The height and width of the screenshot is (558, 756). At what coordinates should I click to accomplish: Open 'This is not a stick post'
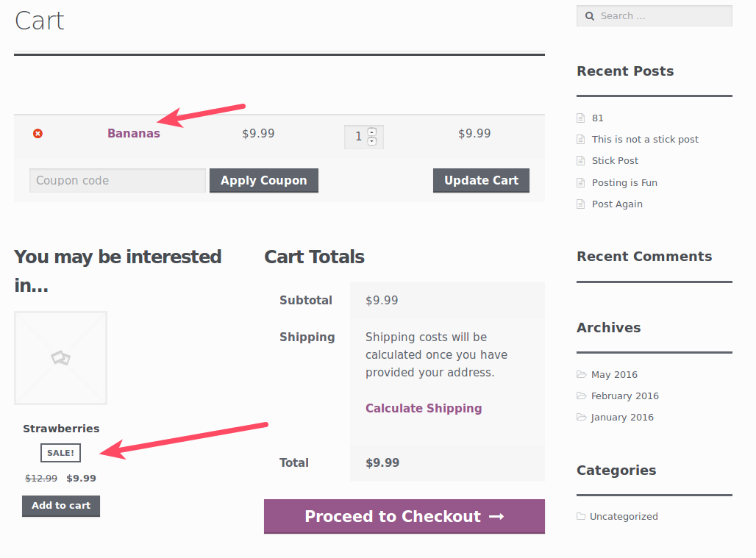pyautogui.click(x=645, y=139)
